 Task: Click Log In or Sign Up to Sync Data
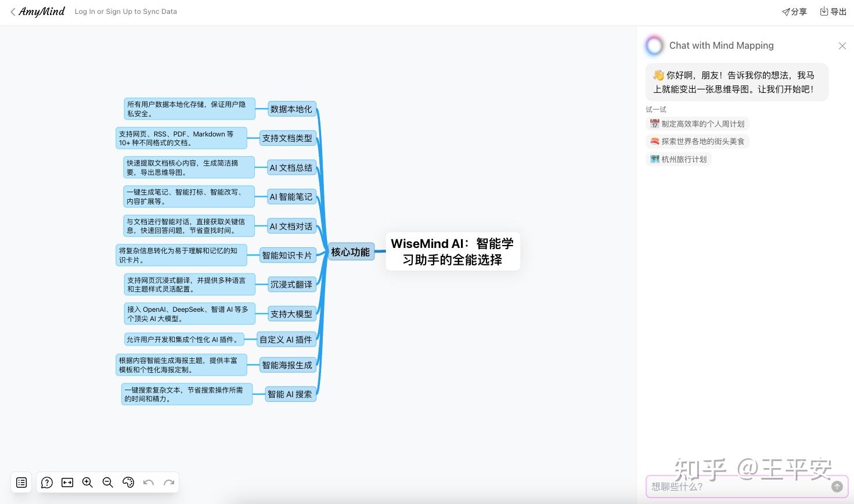tap(125, 12)
